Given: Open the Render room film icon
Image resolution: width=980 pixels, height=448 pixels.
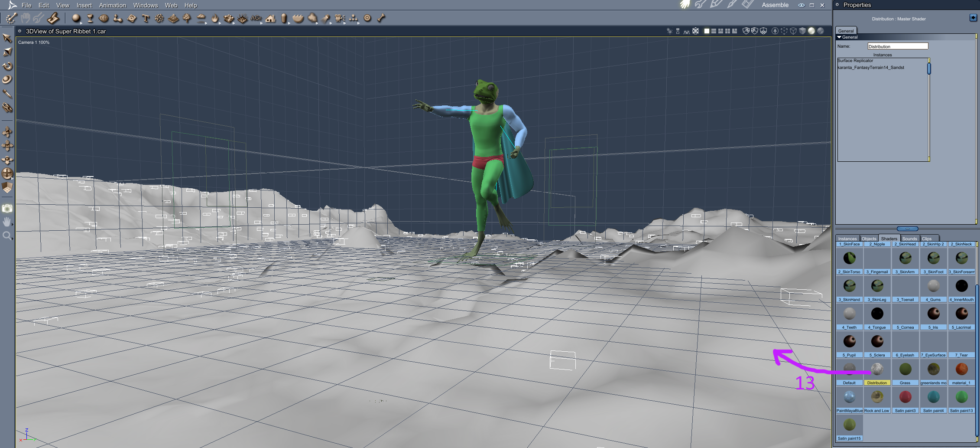Looking at the screenshot, I should [747, 5].
